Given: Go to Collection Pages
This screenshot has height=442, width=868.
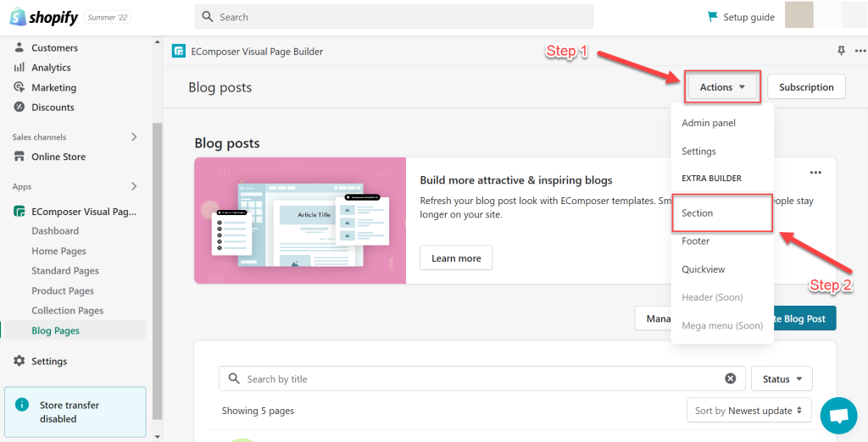Looking at the screenshot, I should point(68,311).
